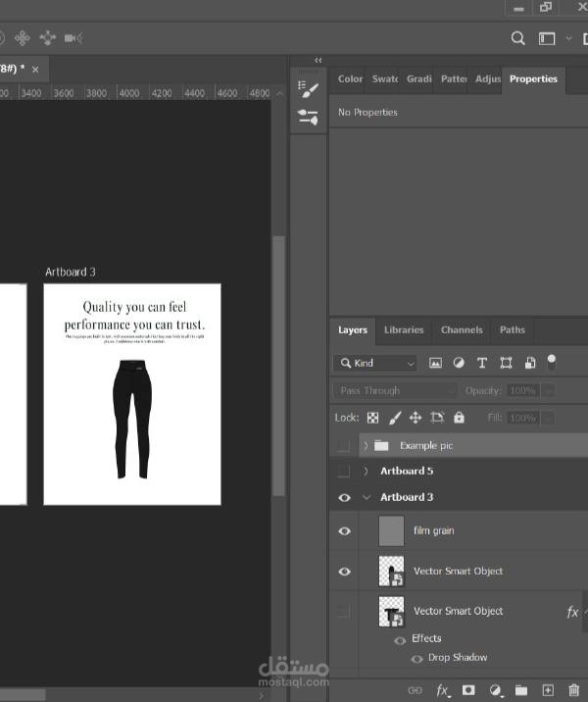Switch to the Channels tab
This screenshot has height=702, width=588.
click(x=462, y=330)
